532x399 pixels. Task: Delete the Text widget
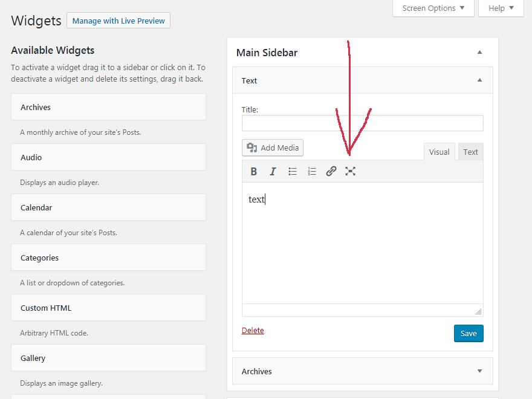coord(253,331)
